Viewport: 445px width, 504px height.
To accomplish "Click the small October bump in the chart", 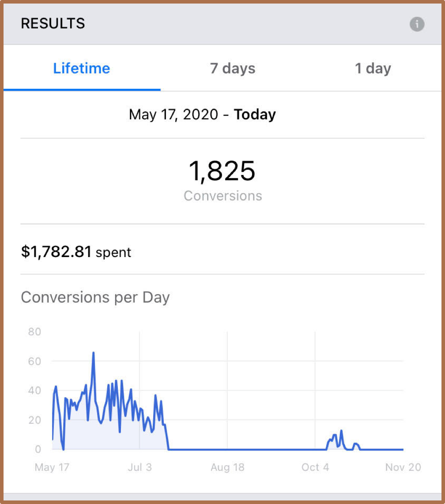I will 341,432.
